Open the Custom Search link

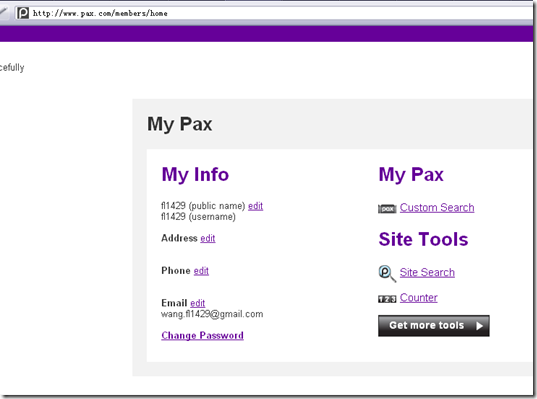tap(437, 208)
